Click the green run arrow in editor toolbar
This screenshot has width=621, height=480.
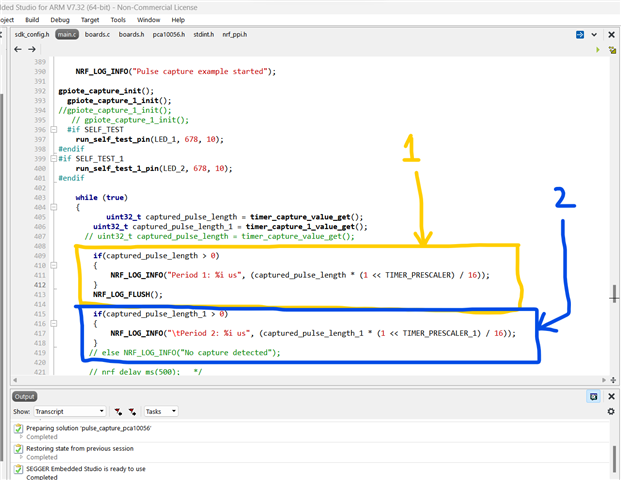(x=598, y=50)
